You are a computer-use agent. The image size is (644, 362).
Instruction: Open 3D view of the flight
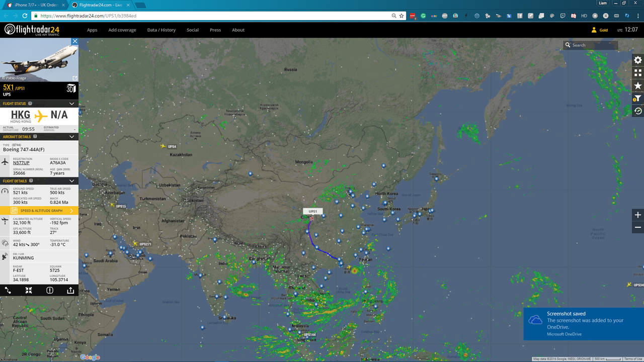71,89
